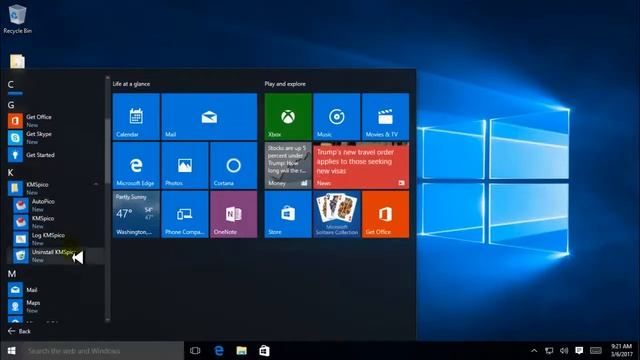640x360 pixels.
Task: Open the Money stocks tile
Action: pyautogui.click(x=288, y=165)
